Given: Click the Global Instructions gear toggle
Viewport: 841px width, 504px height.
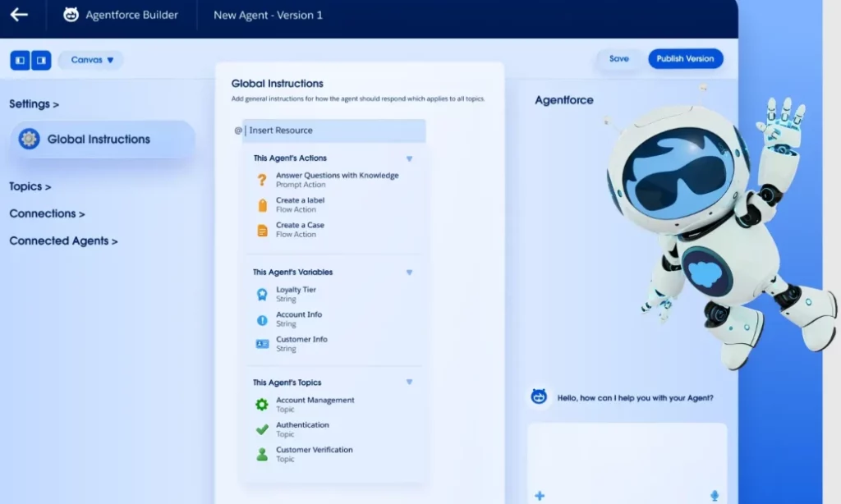Looking at the screenshot, I should (32, 139).
